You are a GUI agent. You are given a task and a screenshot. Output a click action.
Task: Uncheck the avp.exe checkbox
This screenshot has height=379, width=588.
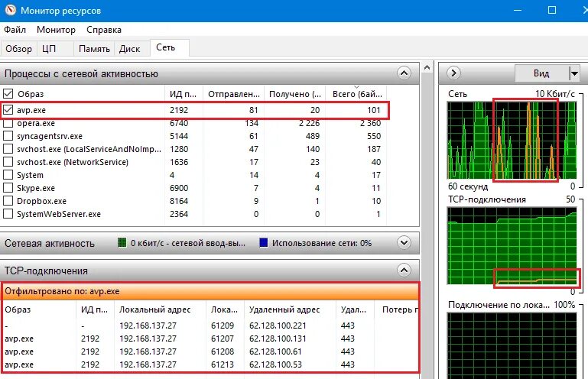8,110
